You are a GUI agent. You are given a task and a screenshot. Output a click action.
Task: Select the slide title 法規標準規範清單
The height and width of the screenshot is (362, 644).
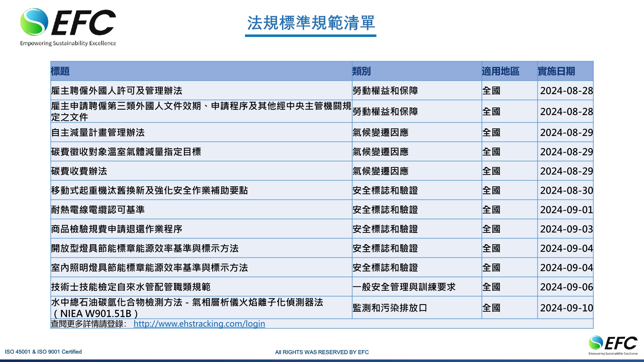pyautogui.click(x=311, y=23)
